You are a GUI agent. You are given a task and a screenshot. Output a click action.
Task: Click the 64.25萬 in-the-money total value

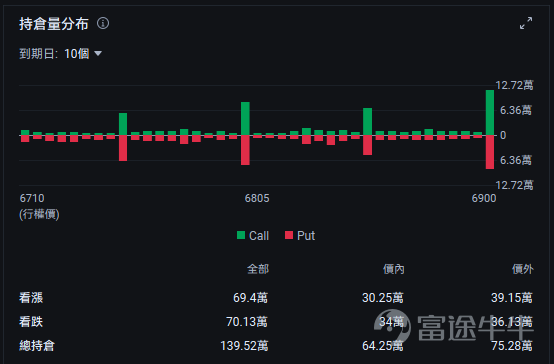(x=383, y=345)
